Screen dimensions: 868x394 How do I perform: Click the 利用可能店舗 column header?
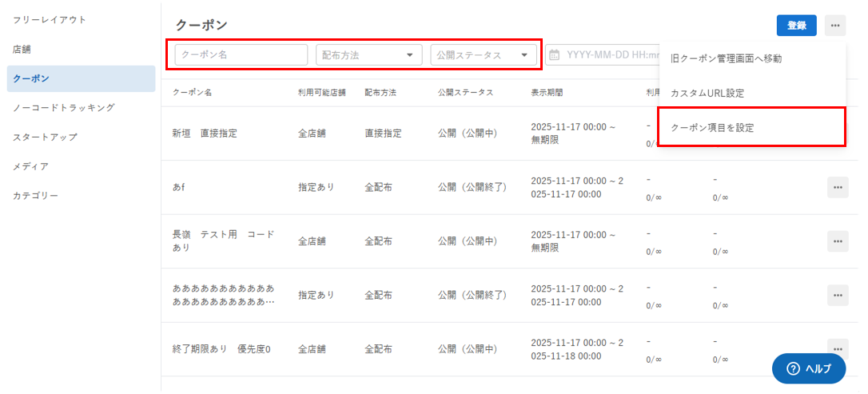click(x=321, y=93)
